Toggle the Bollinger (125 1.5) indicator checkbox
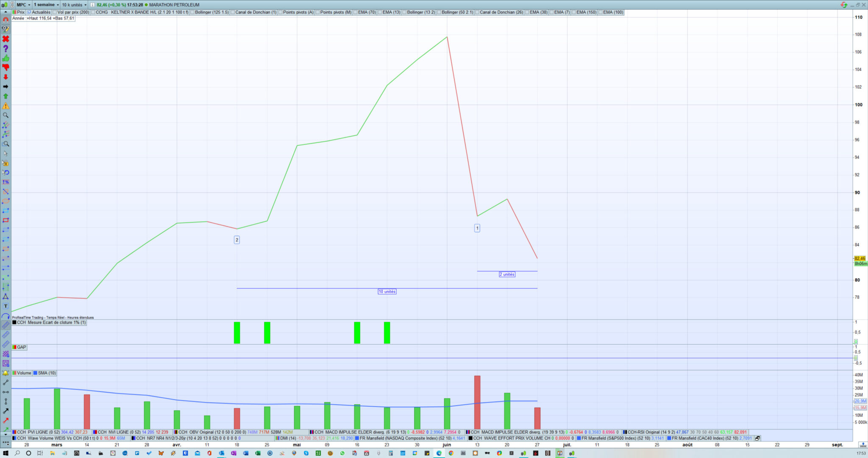This screenshot has width=868, height=458. click(192, 12)
